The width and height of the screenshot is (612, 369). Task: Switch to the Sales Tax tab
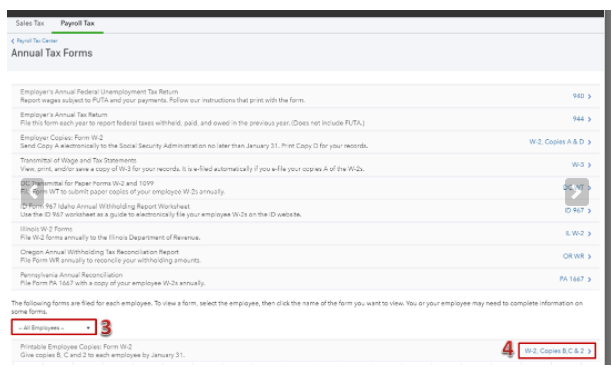[x=30, y=23]
